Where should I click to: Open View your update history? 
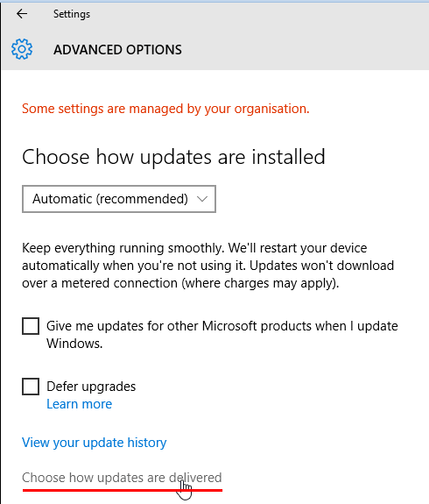pyautogui.click(x=94, y=443)
